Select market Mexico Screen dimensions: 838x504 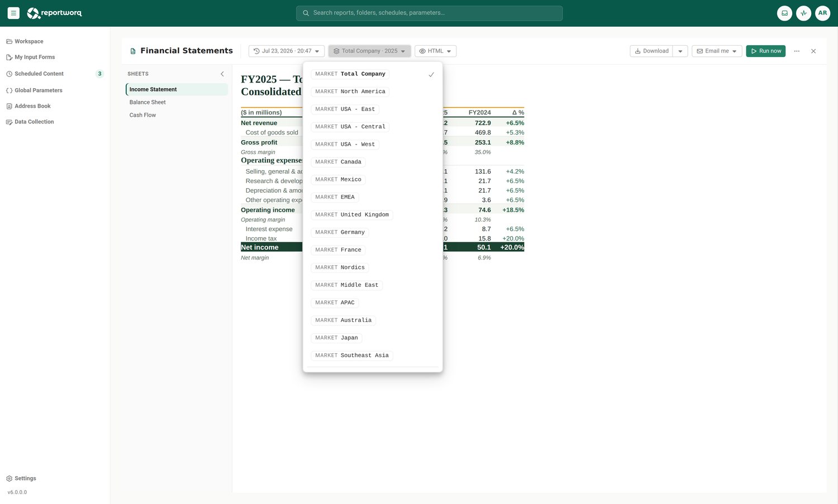pyautogui.click(x=373, y=180)
